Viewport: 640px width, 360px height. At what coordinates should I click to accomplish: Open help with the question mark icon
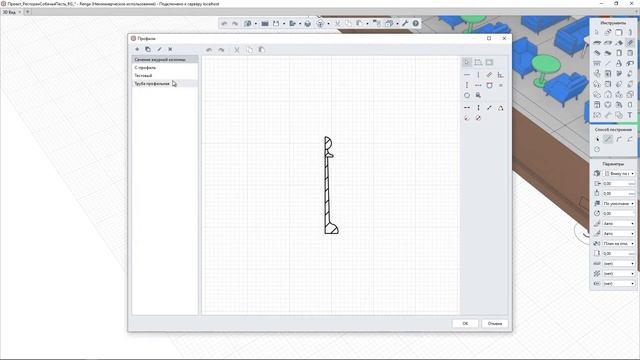point(416,24)
